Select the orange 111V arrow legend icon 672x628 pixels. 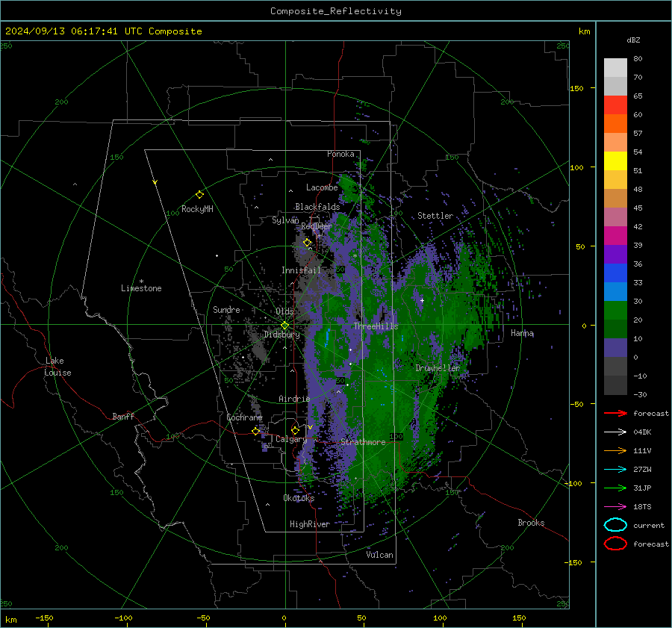point(615,450)
